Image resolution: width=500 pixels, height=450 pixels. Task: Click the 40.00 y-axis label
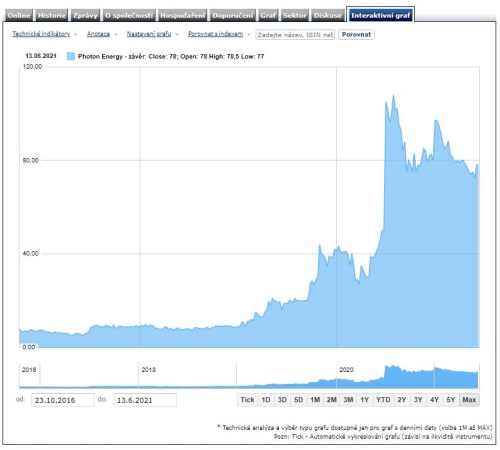31,254
